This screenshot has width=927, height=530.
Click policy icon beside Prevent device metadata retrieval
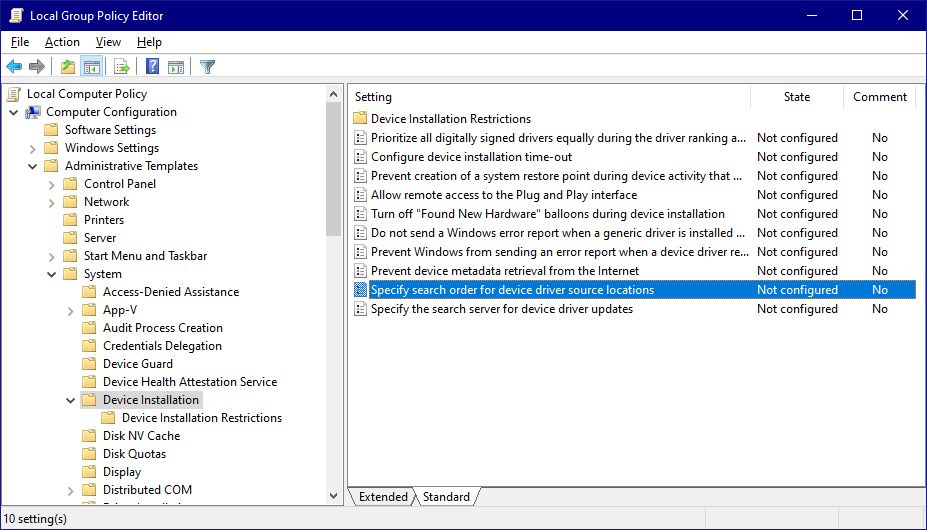coord(360,271)
